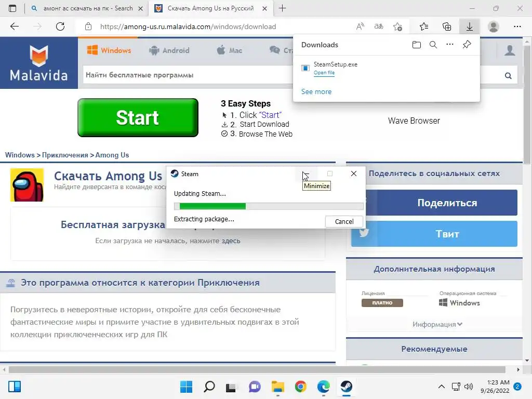Turn on Read aloud in address bar
Screen dimensions: 532x399
click(x=361, y=26)
